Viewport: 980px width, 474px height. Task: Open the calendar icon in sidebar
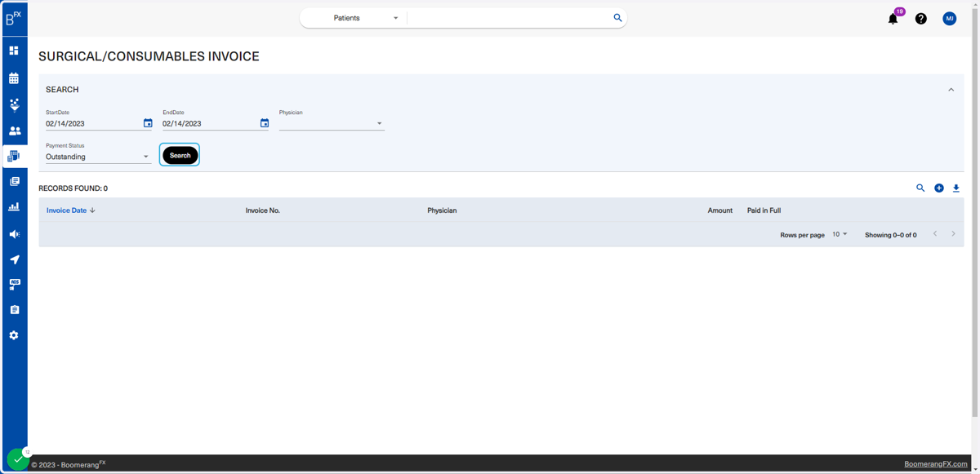[x=14, y=78]
